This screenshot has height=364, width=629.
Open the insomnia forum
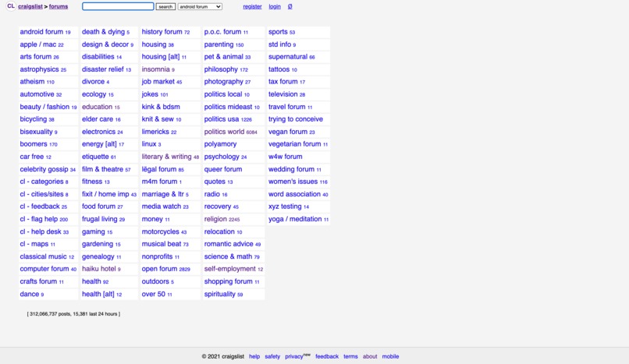click(155, 69)
